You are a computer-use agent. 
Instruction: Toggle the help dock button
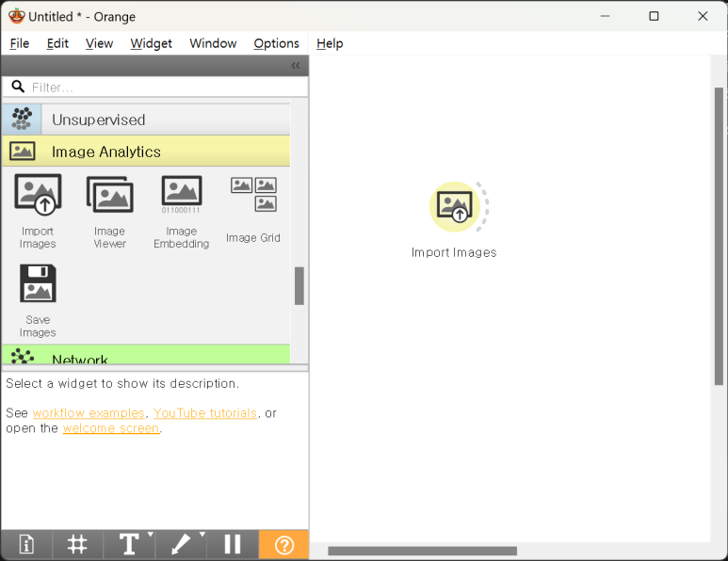click(283, 544)
